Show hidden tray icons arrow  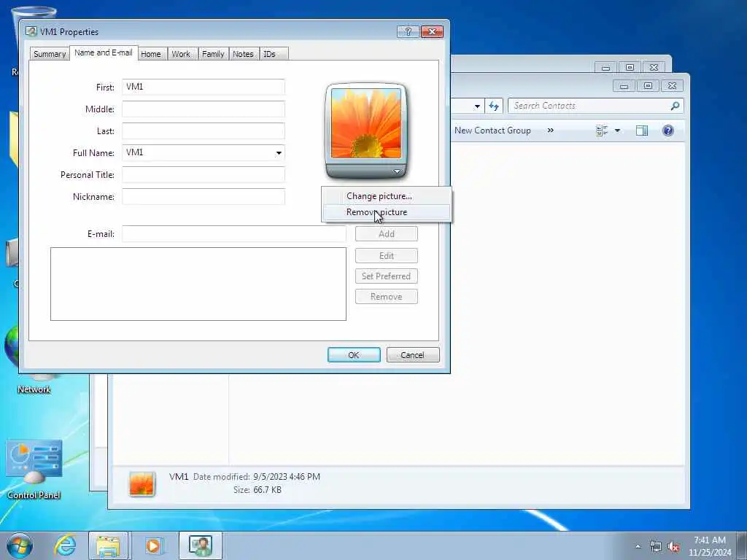(x=638, y=547)
